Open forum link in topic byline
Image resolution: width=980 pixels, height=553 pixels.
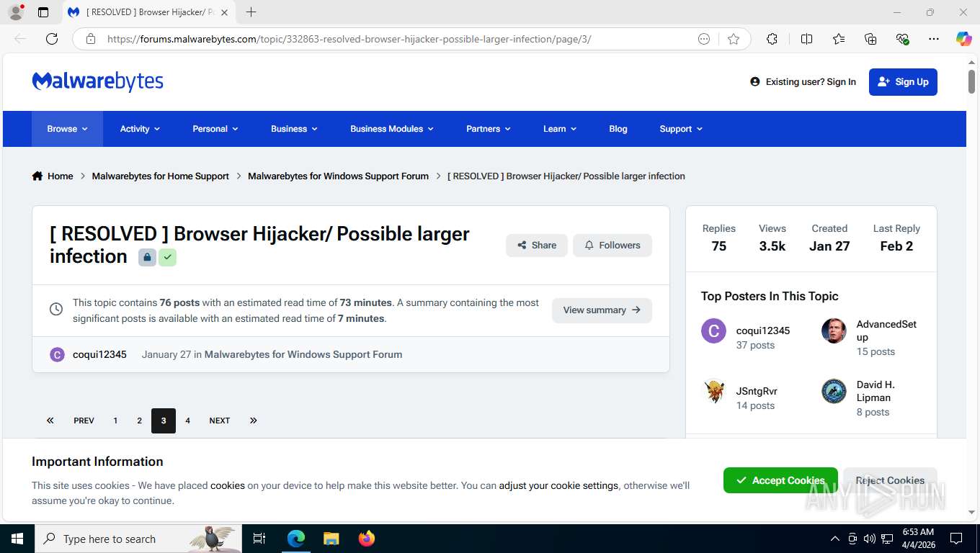pyautogui.click(x=303, y=354)
